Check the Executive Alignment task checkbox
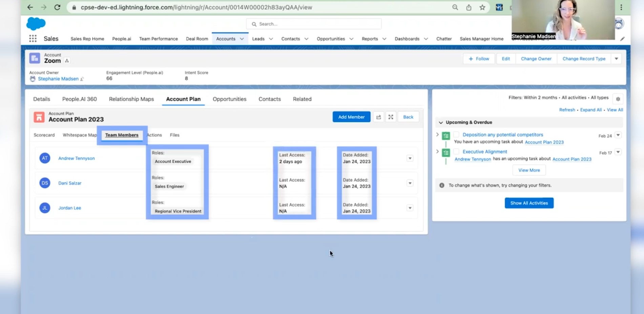Viewport: 644px width, 314px height. (456, 152)
